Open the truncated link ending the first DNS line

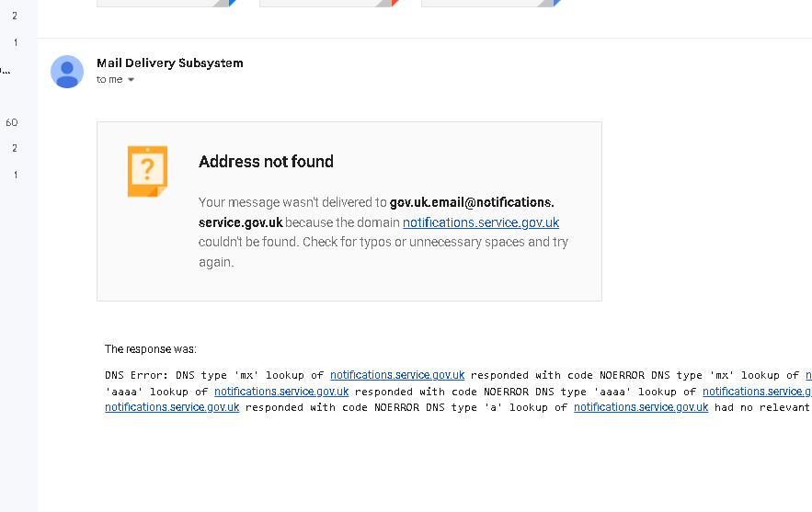tap(808, 375)
